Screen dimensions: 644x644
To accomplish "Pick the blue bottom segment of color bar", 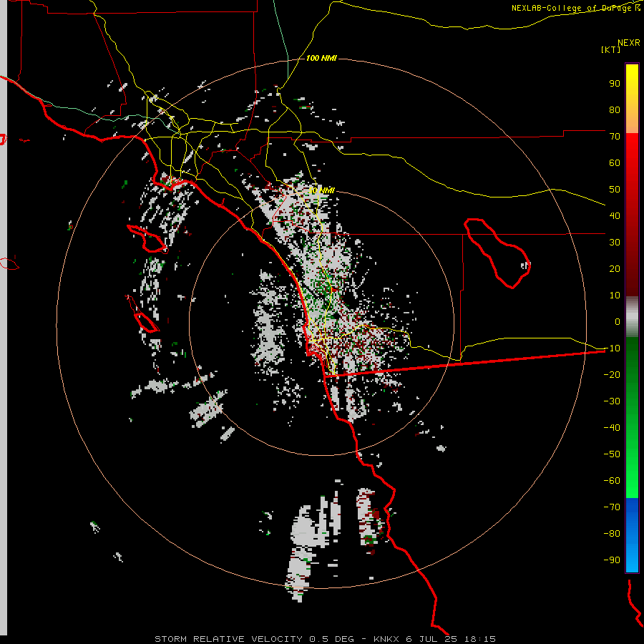I will click(632, 535).
